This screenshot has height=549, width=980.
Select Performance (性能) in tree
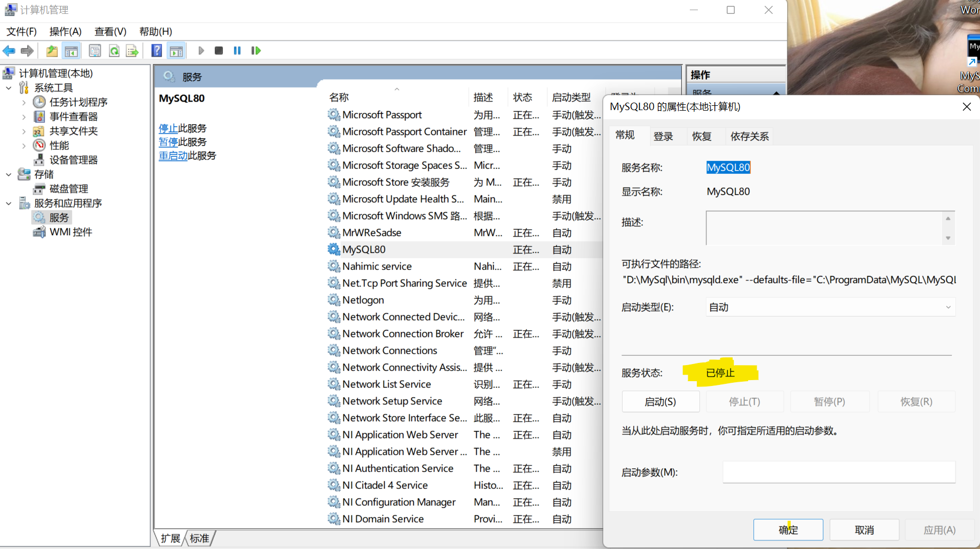coord(59,145)
